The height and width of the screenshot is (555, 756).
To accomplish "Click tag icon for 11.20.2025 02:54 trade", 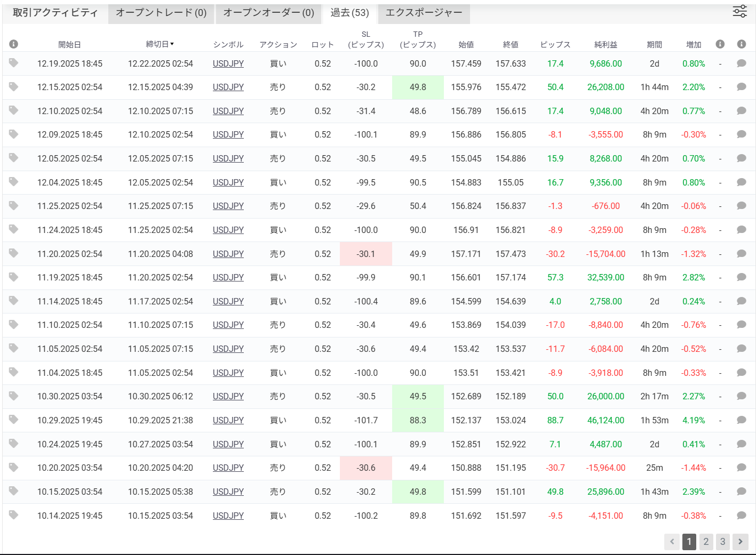I will [14, 253].
